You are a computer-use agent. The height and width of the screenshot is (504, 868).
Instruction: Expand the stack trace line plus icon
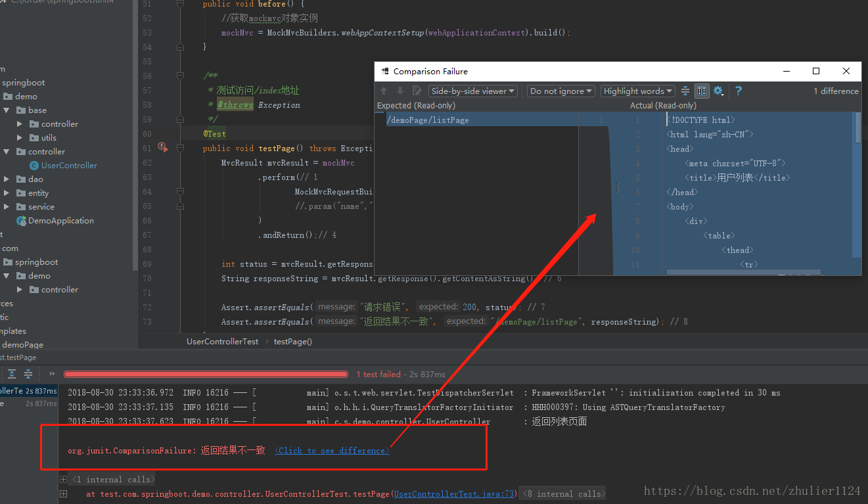[x=63, y=493]
